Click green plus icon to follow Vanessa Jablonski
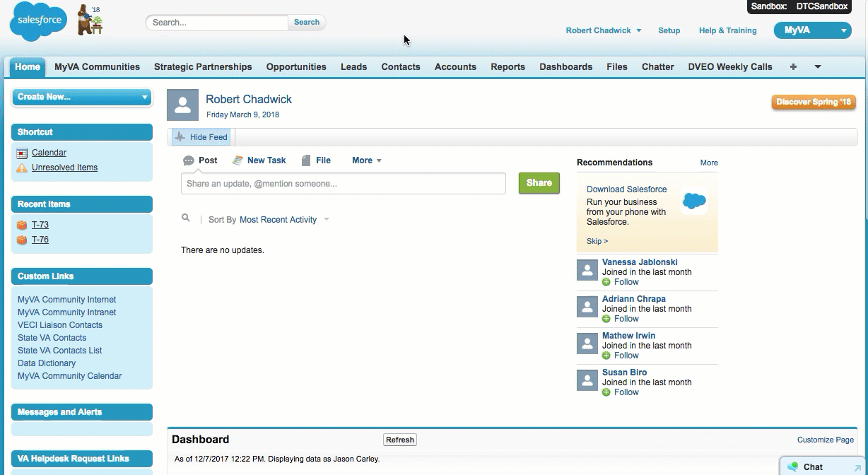868x475 pixels. point(606,282)
